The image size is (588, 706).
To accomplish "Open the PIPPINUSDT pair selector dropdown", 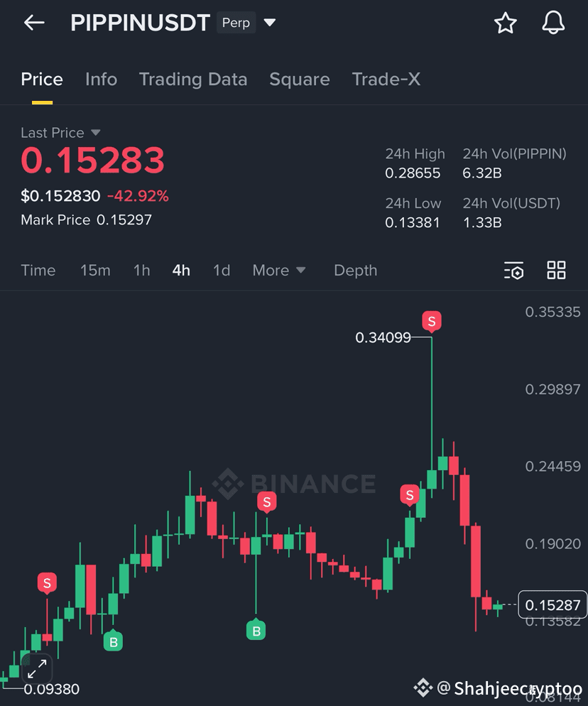I will pyautogui.click(x=270, y=23).
